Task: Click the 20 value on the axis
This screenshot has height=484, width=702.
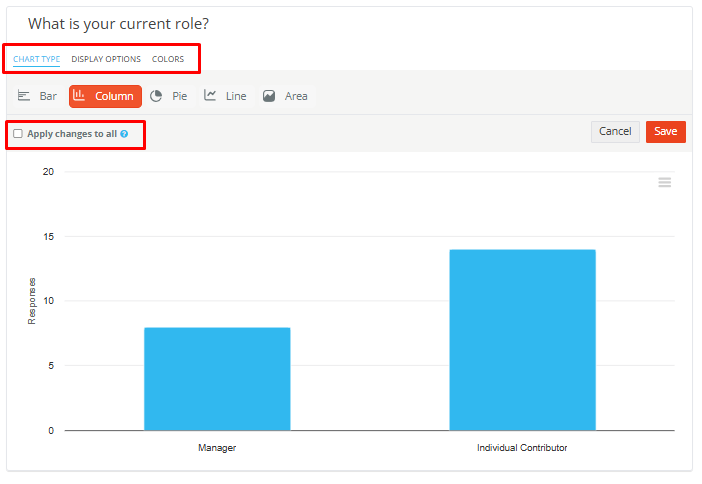Action: coord(48,172)
